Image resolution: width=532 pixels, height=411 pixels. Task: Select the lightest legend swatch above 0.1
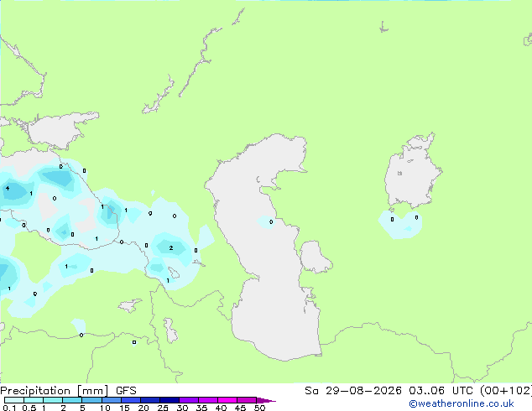click(x=14, y=400)
